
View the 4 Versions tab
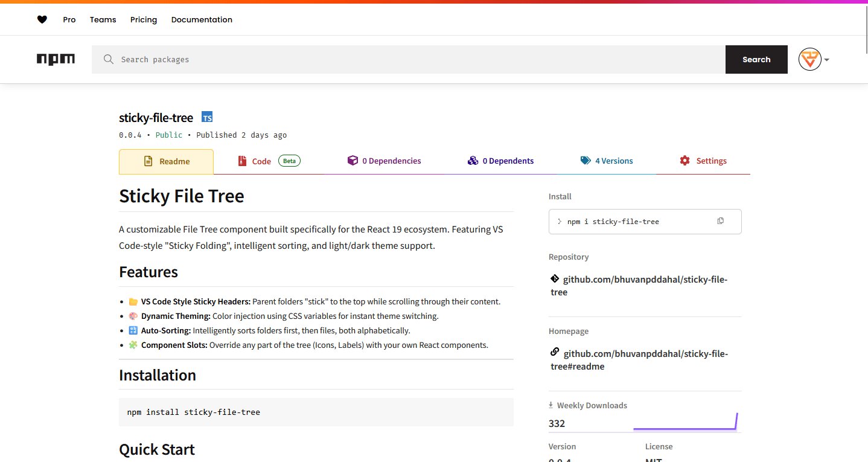607,161
